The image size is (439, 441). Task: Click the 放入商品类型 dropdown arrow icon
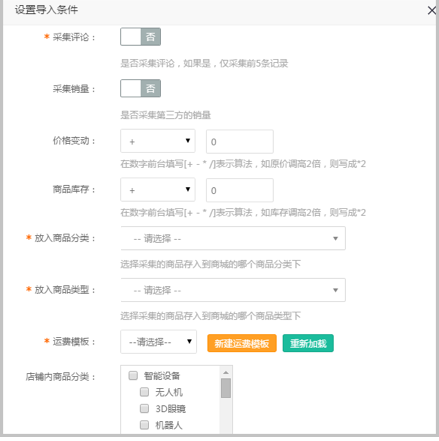click(335, 290)
